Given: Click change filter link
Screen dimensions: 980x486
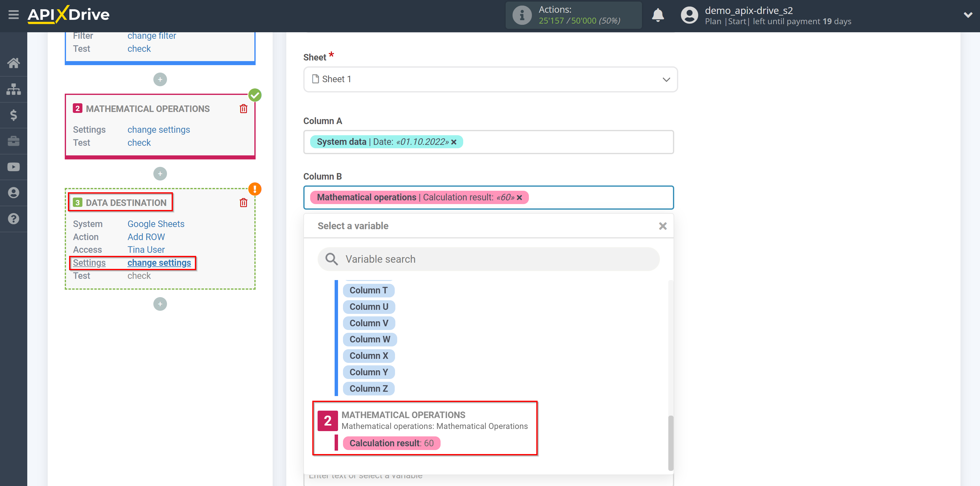Looking at the screenshot, I should 152,36.
